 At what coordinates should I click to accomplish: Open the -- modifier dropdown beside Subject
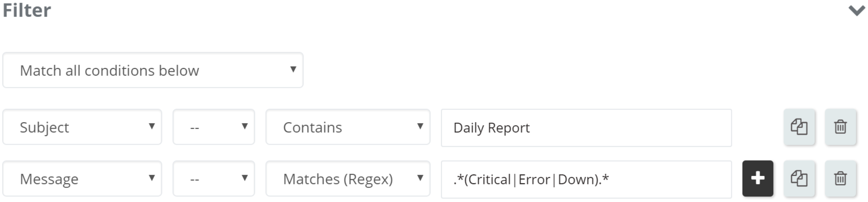(214, 127)
